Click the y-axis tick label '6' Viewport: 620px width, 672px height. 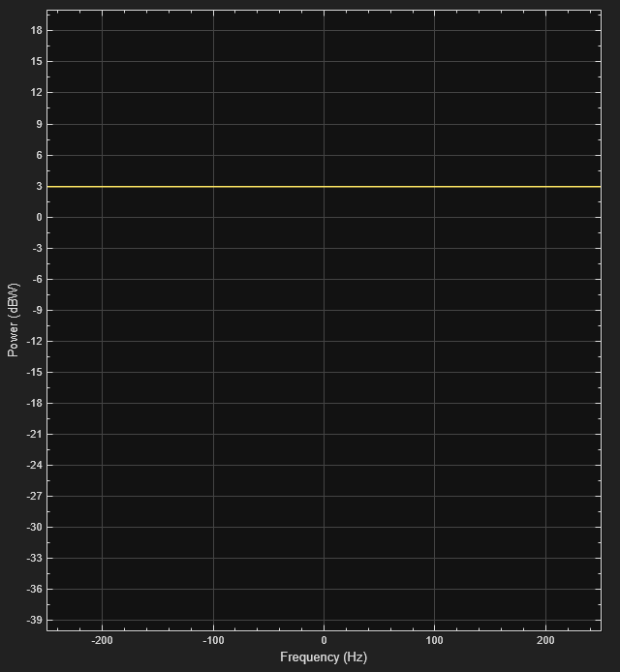[x=39, y=155]
